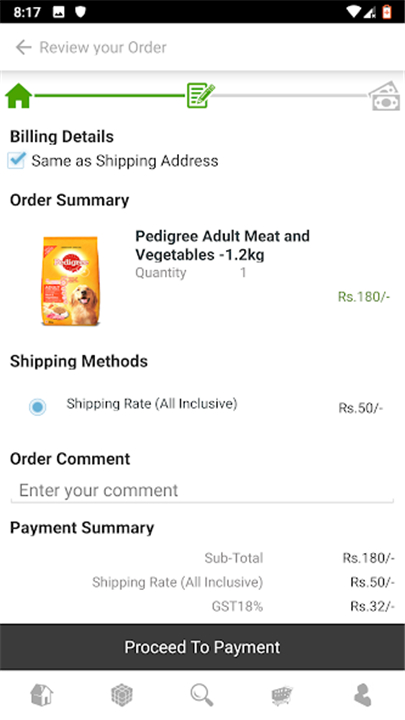Tap the Pedigree product image thumbnail
This screenshot has width=405, height=720.
click(x=71, y=281)
